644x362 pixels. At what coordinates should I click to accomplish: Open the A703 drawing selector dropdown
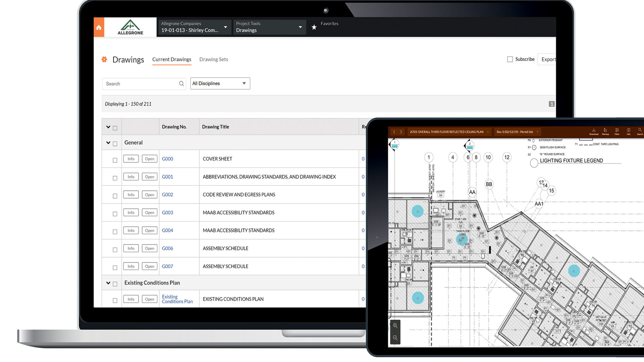pyautogui.click(x=449, y=132)
